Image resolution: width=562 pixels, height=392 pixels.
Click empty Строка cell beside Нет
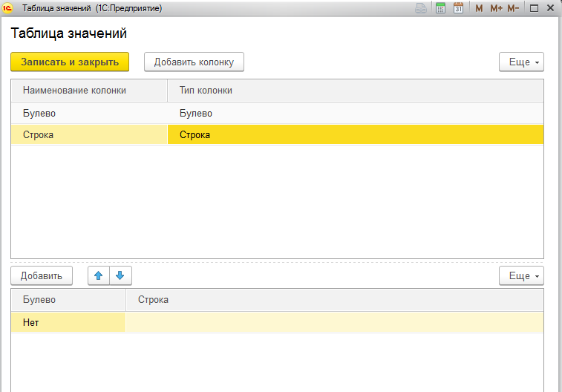click(335, 322)
